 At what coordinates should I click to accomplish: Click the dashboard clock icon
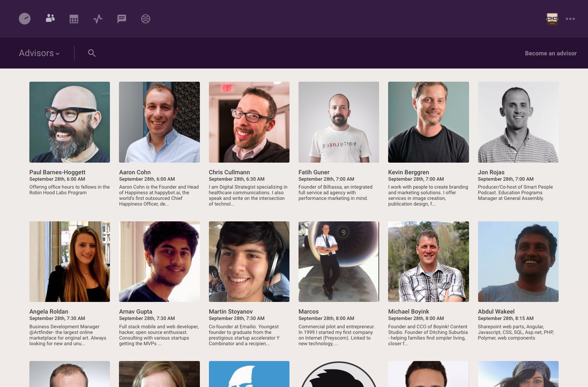click(x=24, y=19)
